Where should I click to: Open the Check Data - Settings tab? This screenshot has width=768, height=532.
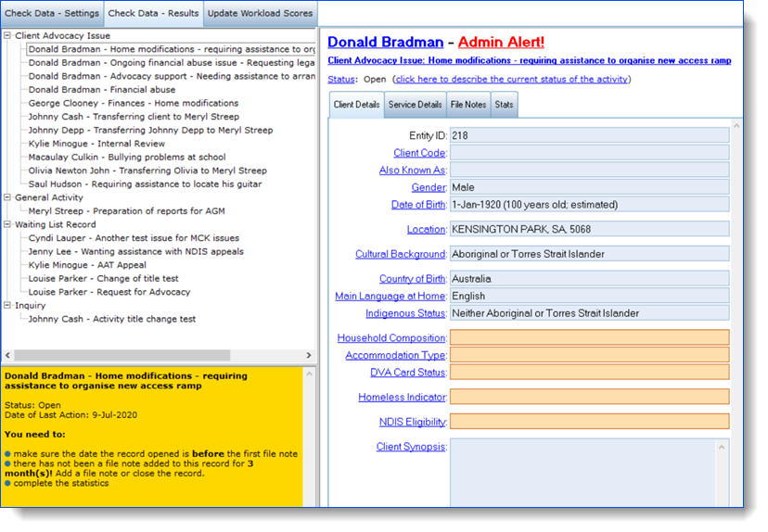[x=52, y=13]
